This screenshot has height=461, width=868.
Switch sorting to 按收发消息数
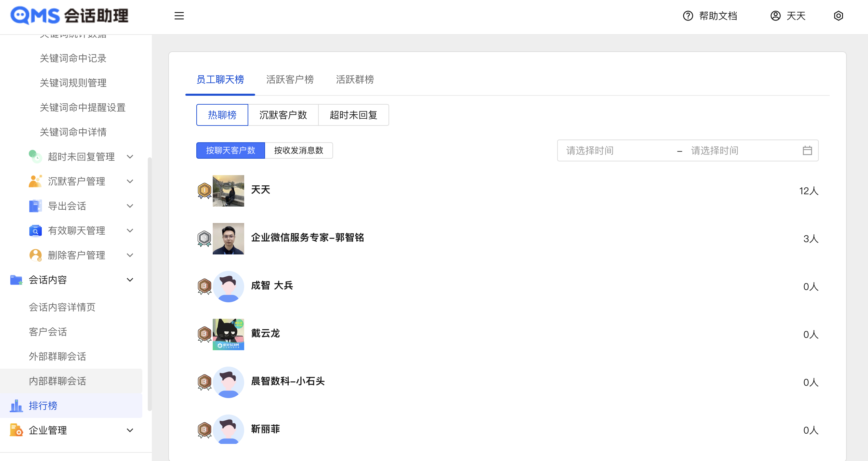click(299, 150)
